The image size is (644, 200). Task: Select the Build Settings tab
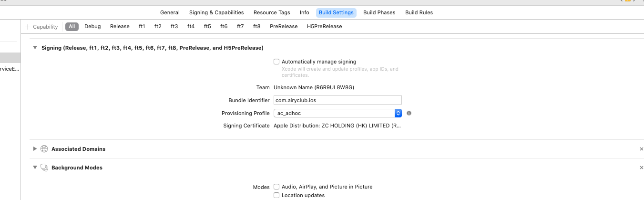(x=336, y=12)
